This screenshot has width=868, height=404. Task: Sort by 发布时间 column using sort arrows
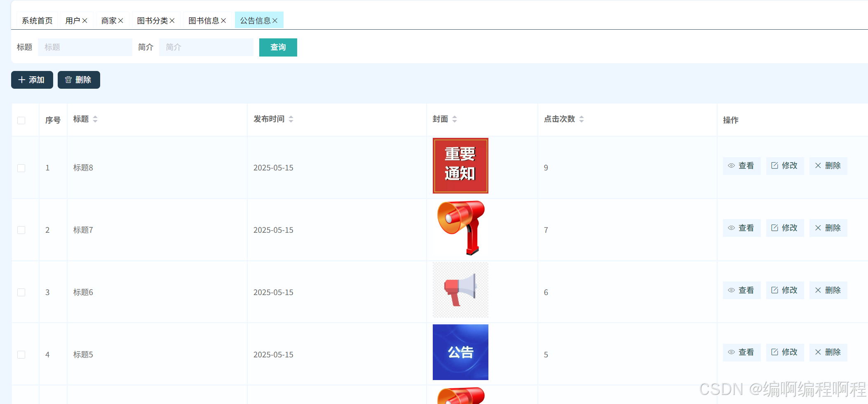click(291, 119)
